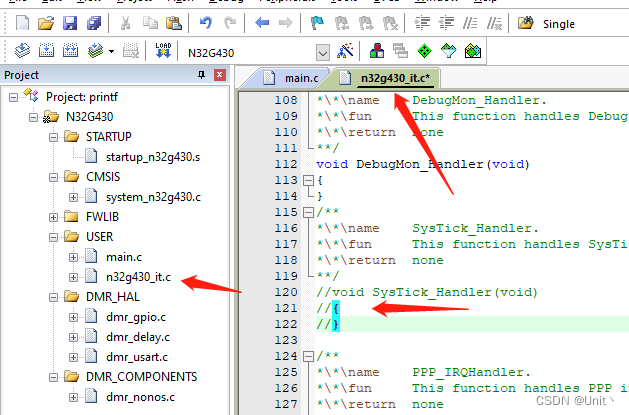Fold comment block at line 124

click(308, 356)
